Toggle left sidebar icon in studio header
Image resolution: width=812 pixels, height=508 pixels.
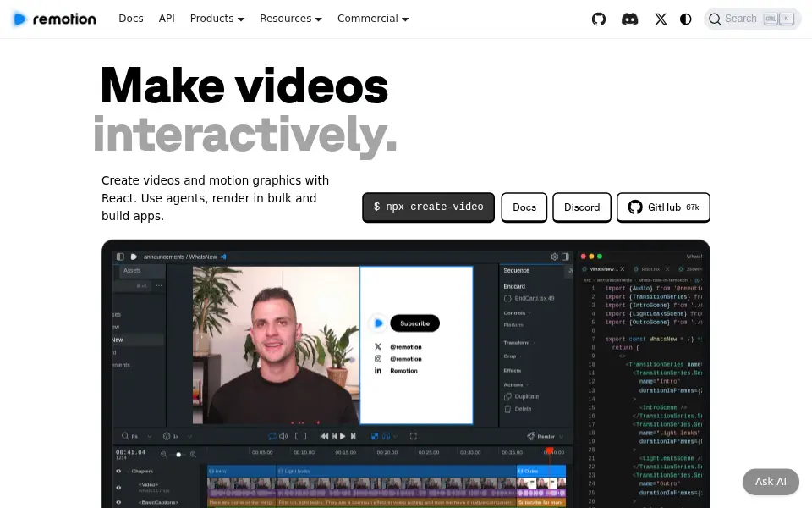(120, 257)
